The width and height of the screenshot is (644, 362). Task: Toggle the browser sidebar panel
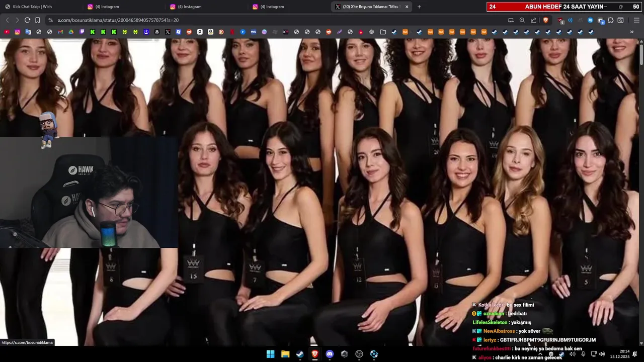(620, 20)
